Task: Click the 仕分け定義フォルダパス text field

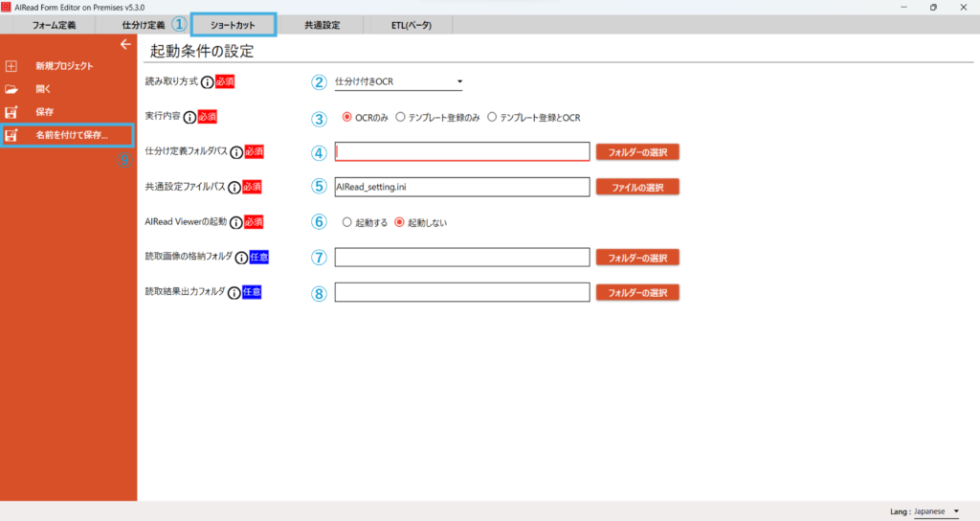Action: click(461, 151)
